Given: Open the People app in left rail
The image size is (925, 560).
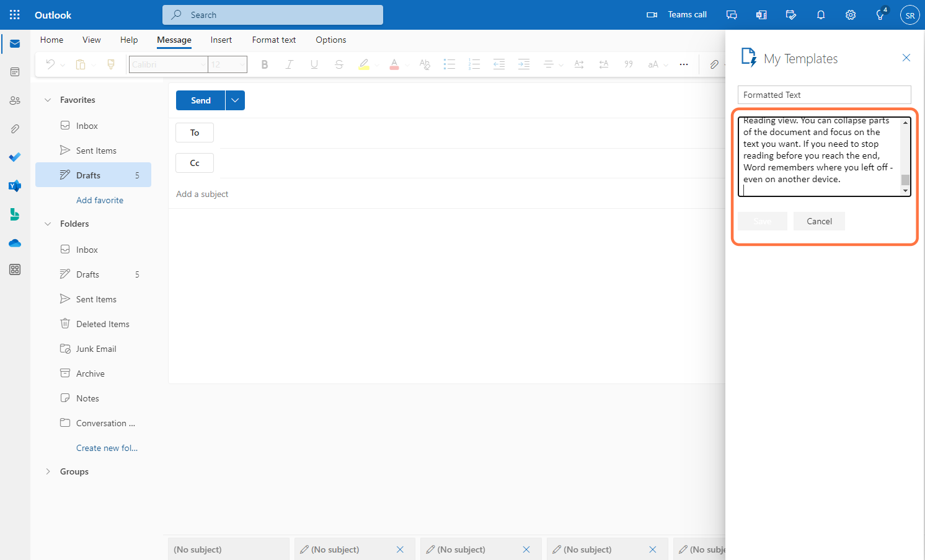Looking at the screenshot, I should pos(15,100).
